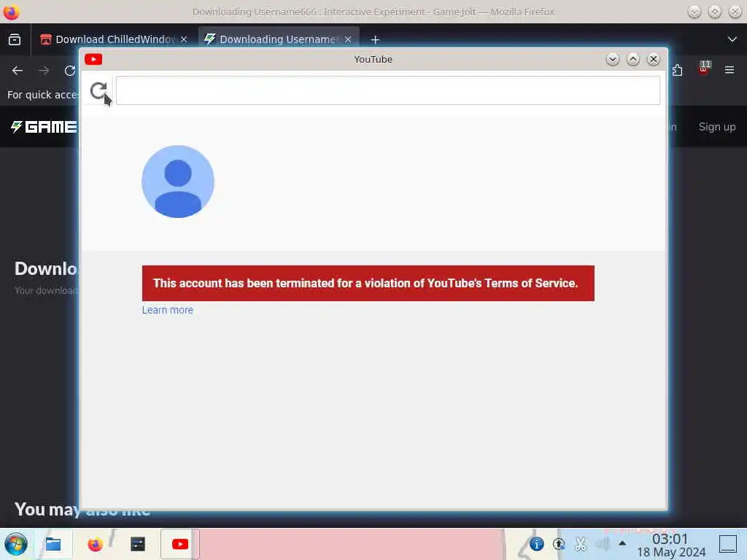Expand hidden system tray icons
747x560 pixels.
pos(622,543)
